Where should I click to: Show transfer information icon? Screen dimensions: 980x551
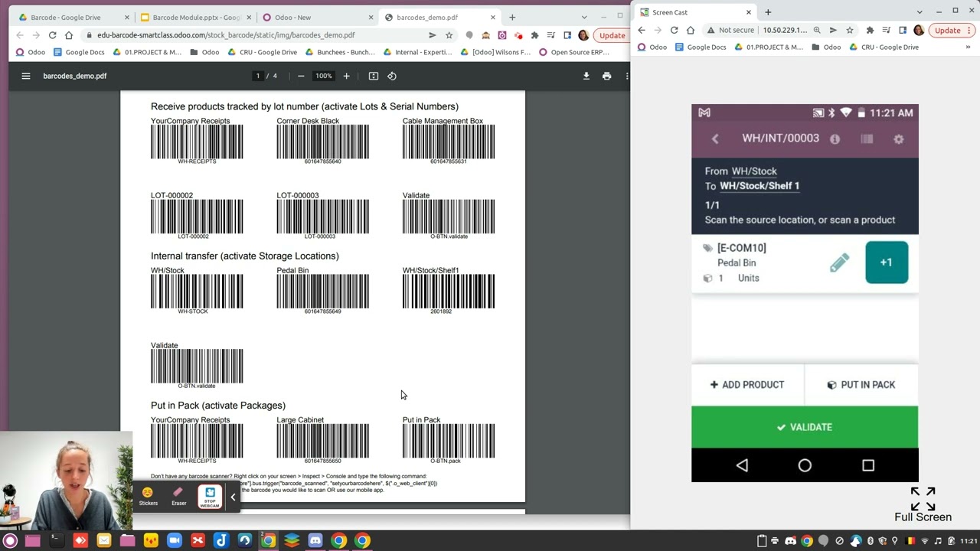tap(835, 139)
